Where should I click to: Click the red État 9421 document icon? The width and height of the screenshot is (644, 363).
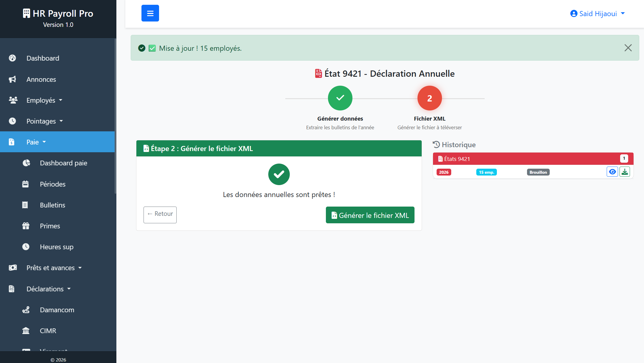point(318,73)
